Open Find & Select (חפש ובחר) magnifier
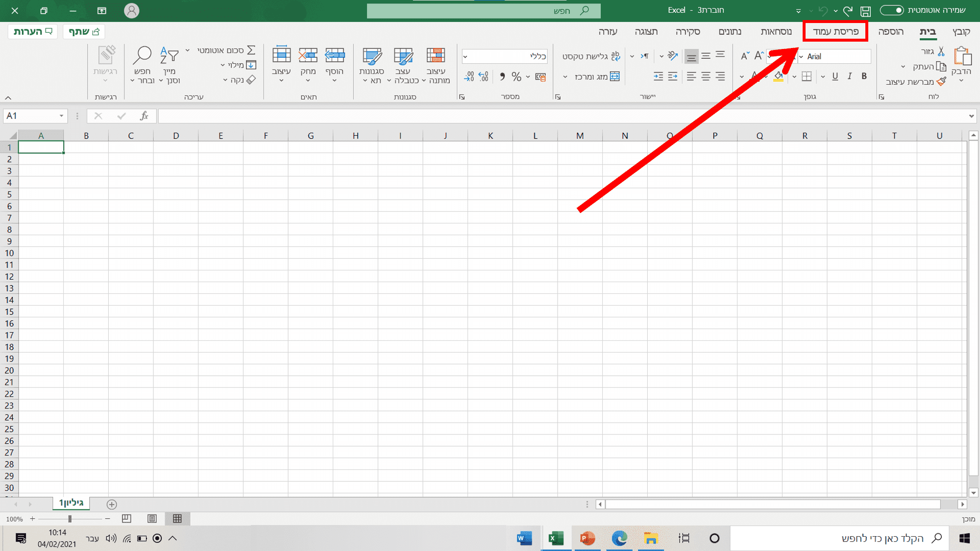This screenshot has height=551, width=980. 143,55
